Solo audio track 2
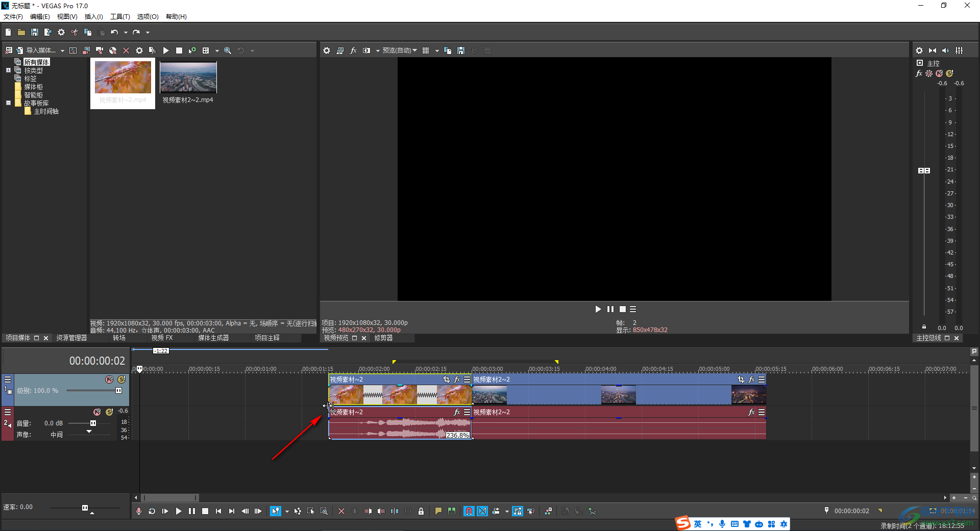This screenshot has height=531, width=980. [x=109, y=412]
